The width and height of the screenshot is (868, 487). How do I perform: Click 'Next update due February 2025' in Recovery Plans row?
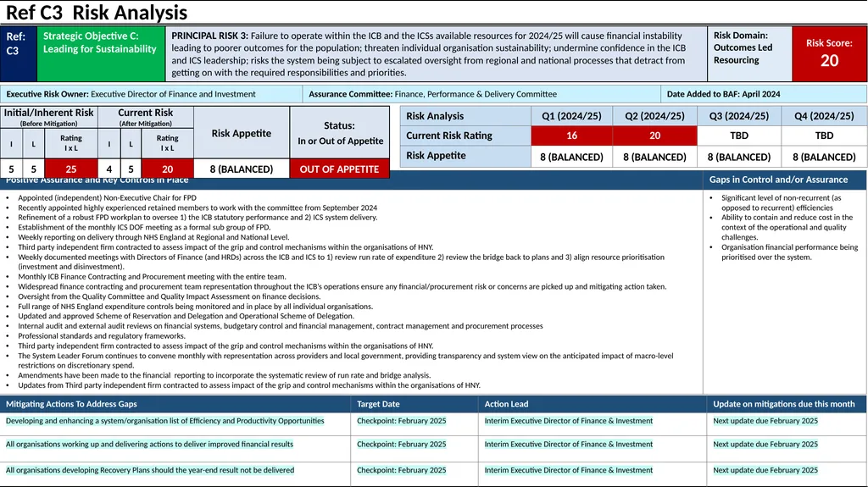pos(765,470)
